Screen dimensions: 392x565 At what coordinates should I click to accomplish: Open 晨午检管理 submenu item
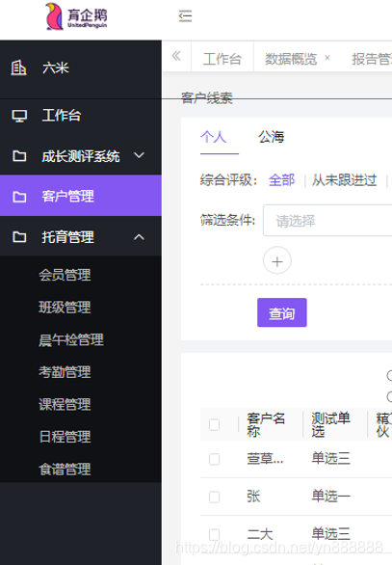click(x=71, y=339)
